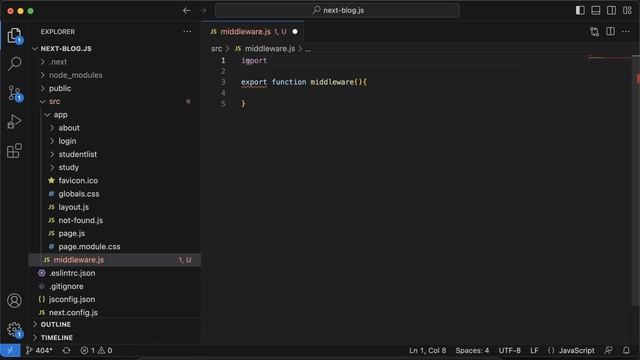Open editor more actions menu
Image resolution: width=640 pixels, height=360 pixels.
click(626, 31)
